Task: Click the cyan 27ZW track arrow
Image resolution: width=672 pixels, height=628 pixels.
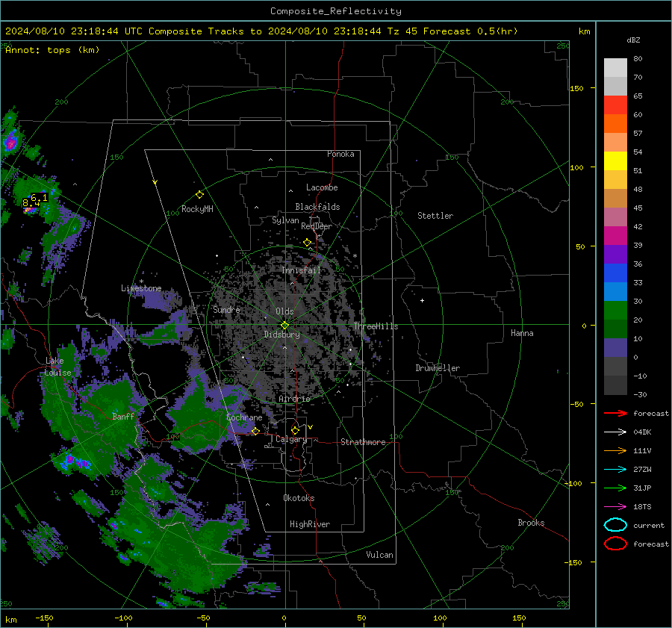Action: pos(615,470)
